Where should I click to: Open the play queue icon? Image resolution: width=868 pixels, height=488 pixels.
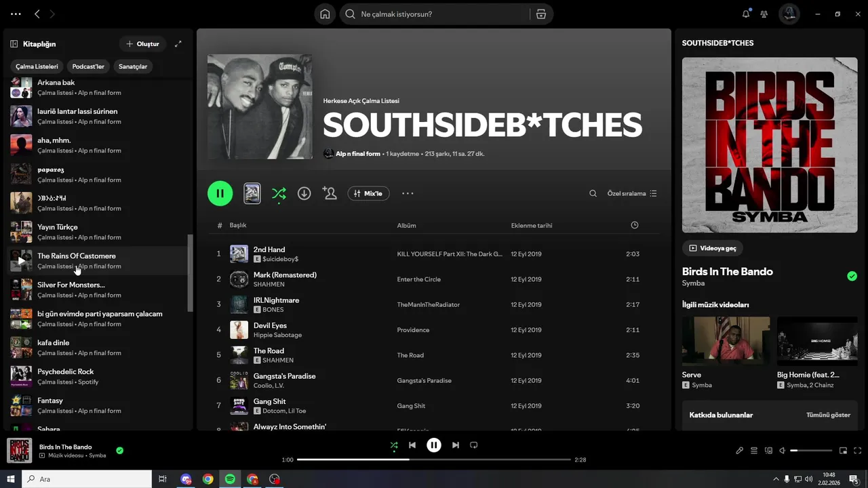754,450
